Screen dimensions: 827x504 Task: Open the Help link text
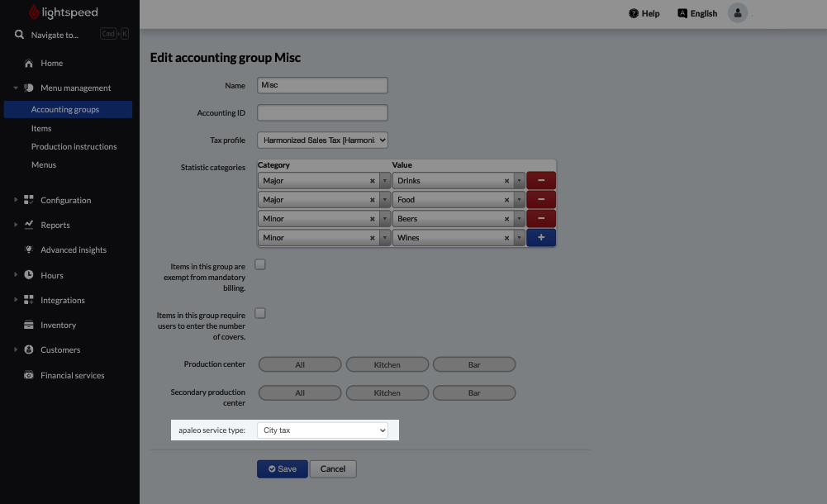coord(650,14)
